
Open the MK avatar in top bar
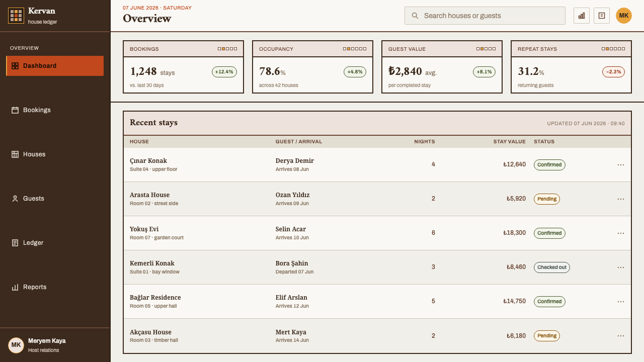[x=624, y=16]
